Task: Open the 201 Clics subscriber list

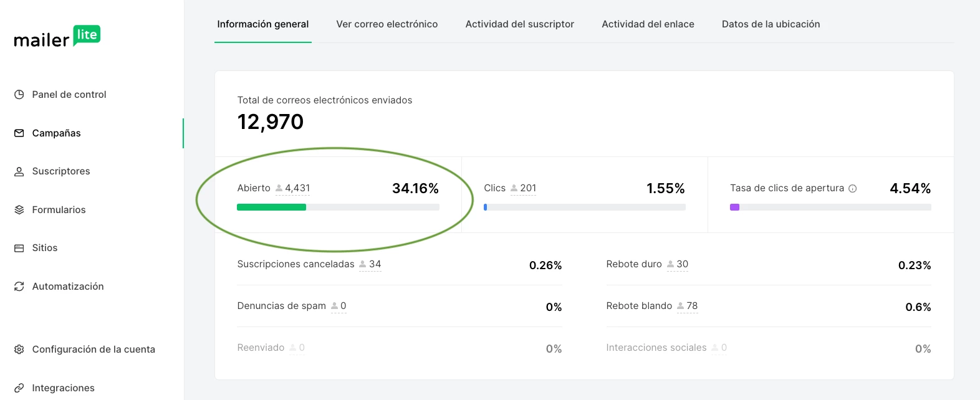Action: pyautogui.click(x=524, y=188)
